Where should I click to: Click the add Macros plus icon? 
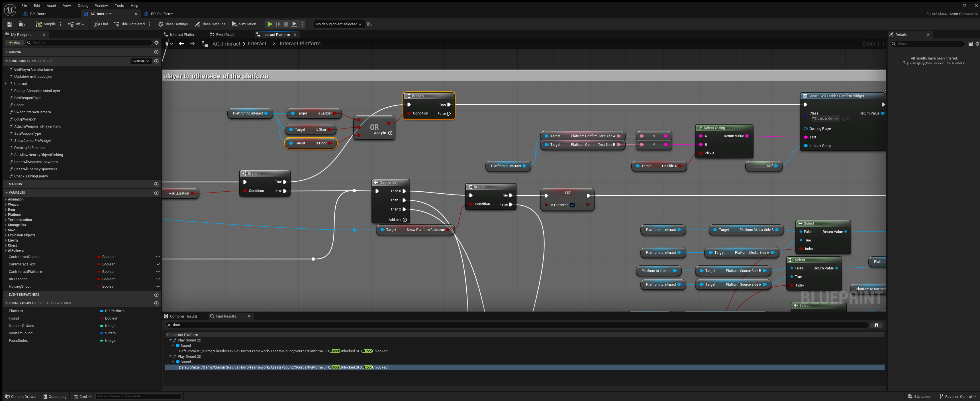pos(156,184)
